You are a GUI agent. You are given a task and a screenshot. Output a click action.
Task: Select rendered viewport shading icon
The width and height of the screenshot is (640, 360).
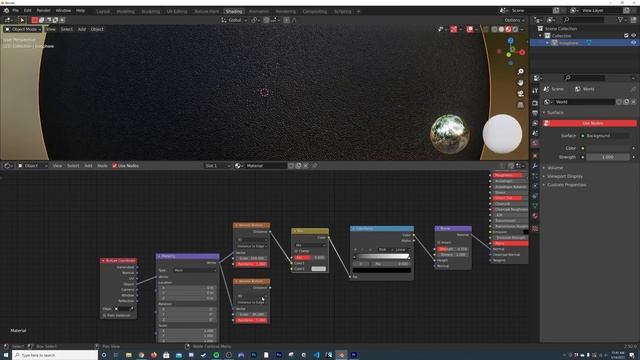pos(515,29)
